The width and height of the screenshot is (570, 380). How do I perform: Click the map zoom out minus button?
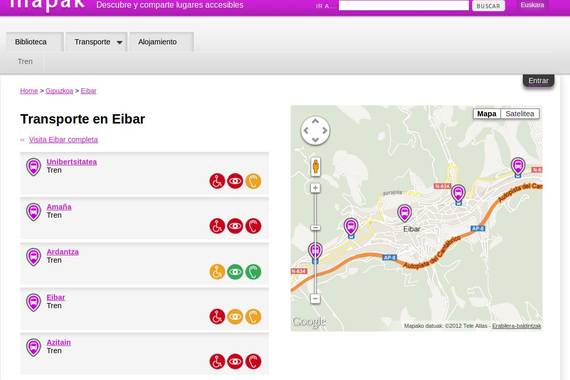point(315,299)
